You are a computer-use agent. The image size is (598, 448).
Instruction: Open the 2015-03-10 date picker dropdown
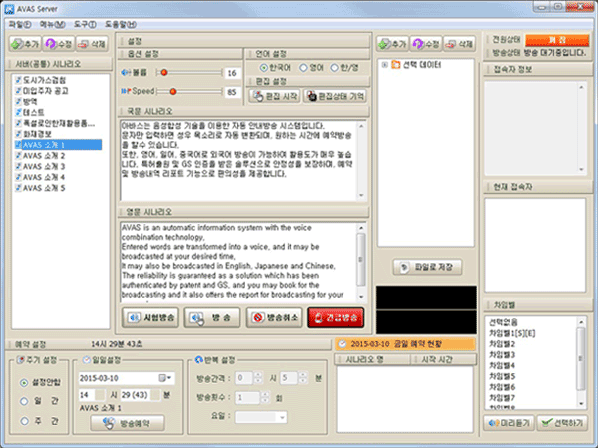tap(165, 378)
